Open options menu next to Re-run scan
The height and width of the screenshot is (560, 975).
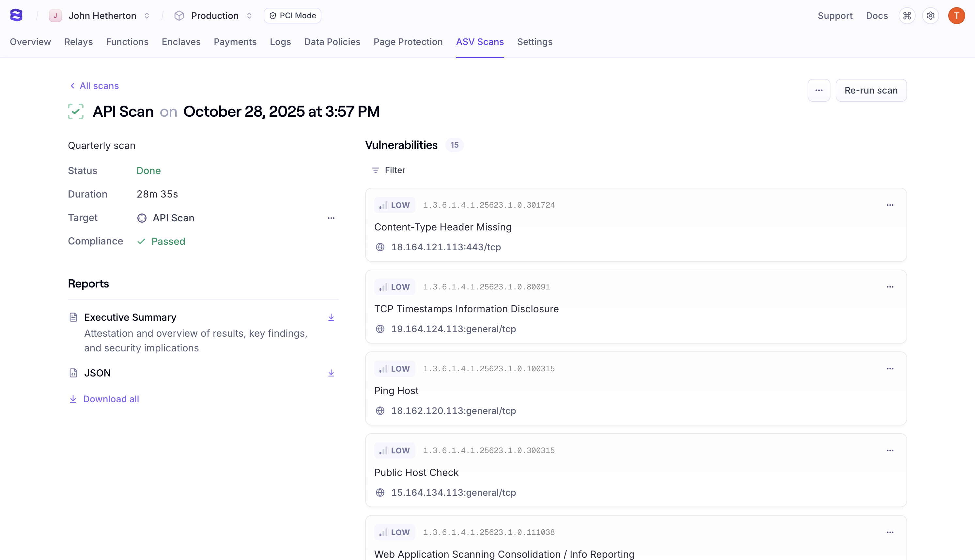tap(819, 90)
